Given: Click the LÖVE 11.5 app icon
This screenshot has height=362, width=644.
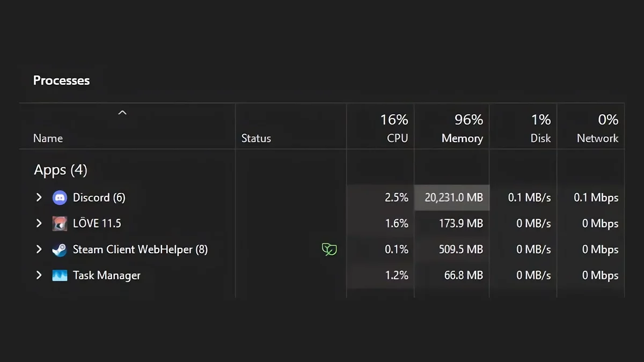Looking at the screenshot, I should 60,223.
